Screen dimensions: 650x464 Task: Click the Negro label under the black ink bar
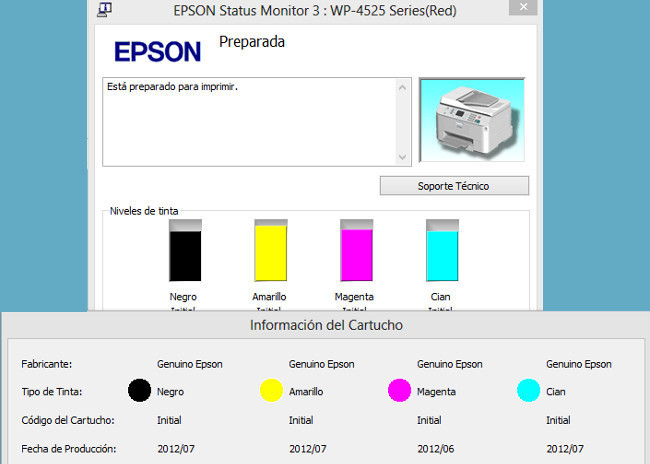coord(183,297)
